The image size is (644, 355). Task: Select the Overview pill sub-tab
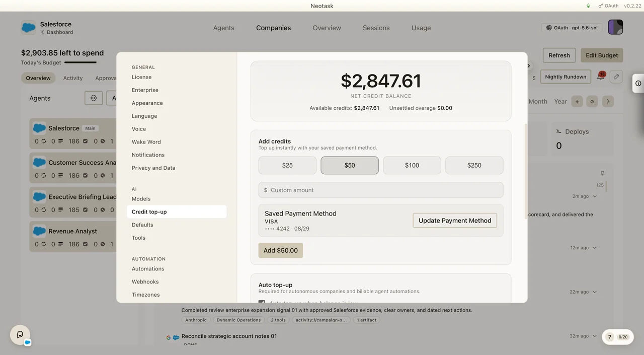tap(38, 78)
